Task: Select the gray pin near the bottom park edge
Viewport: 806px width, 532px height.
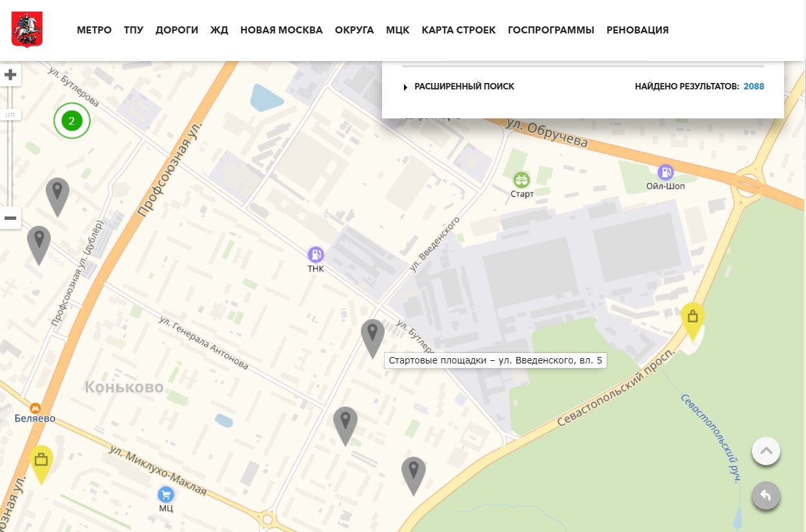Action: click(x=414, y=476)
